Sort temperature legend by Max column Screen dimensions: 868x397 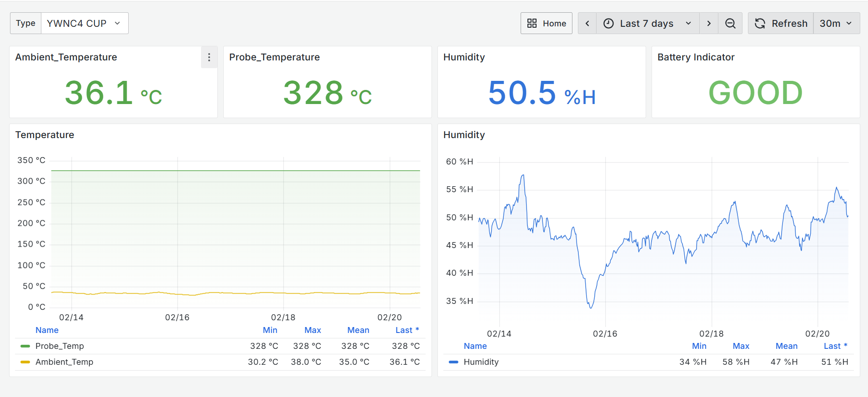click(312, 330)
